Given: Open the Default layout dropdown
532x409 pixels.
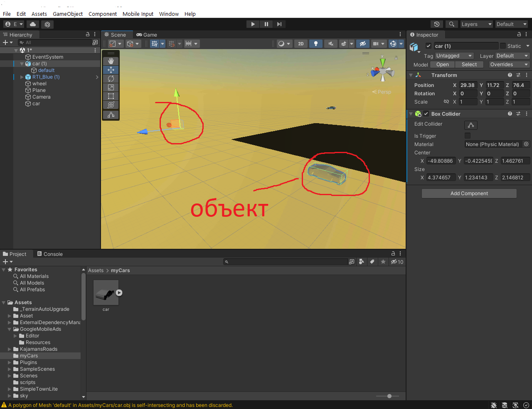Looking at the screenshot, I should coord(512,24).
